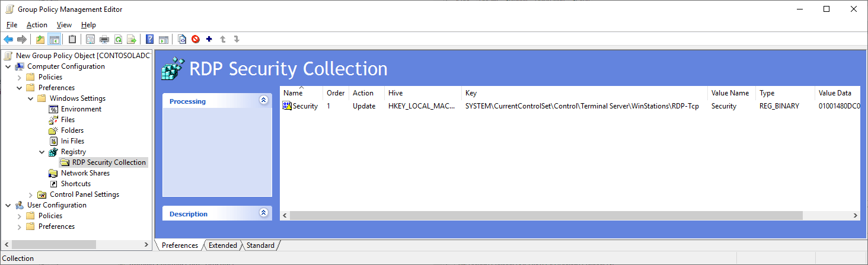Sort by the Order column header
This screenshot has height=265, width=868.
(336, 93)
